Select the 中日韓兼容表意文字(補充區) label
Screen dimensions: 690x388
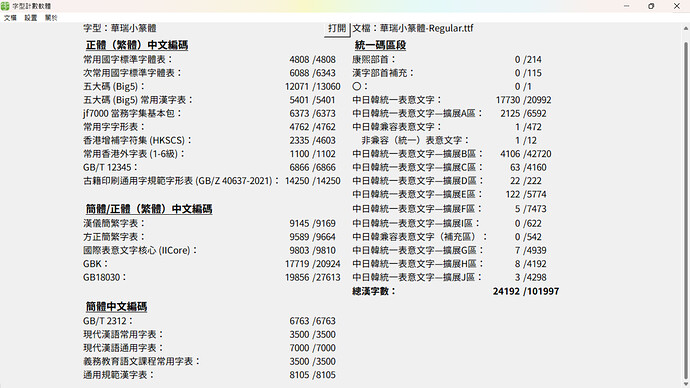click(x=420, y=237)
